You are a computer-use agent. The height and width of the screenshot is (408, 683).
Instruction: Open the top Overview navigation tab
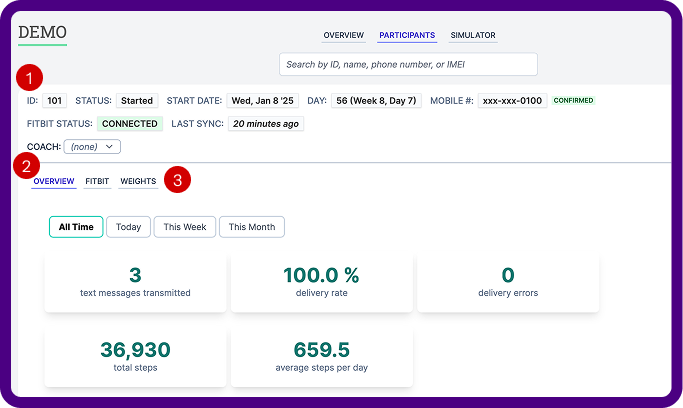pyautogui.click(x=343, y=36)
